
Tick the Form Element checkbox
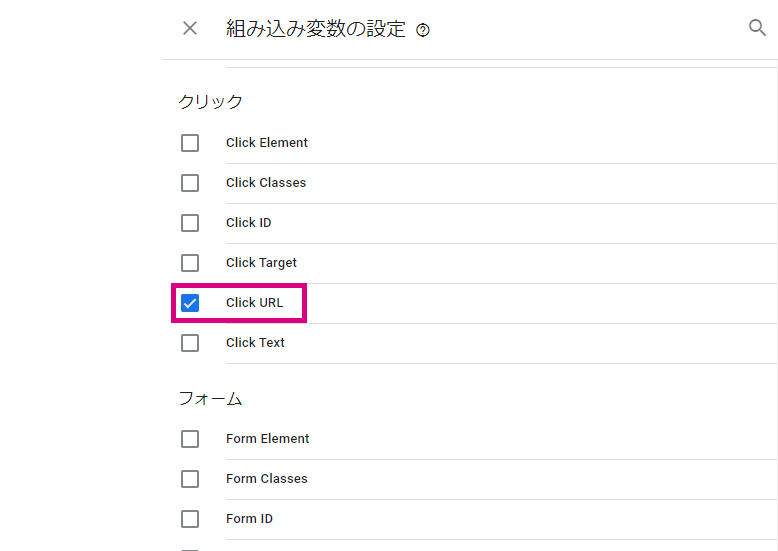click(x=190, y=439)
